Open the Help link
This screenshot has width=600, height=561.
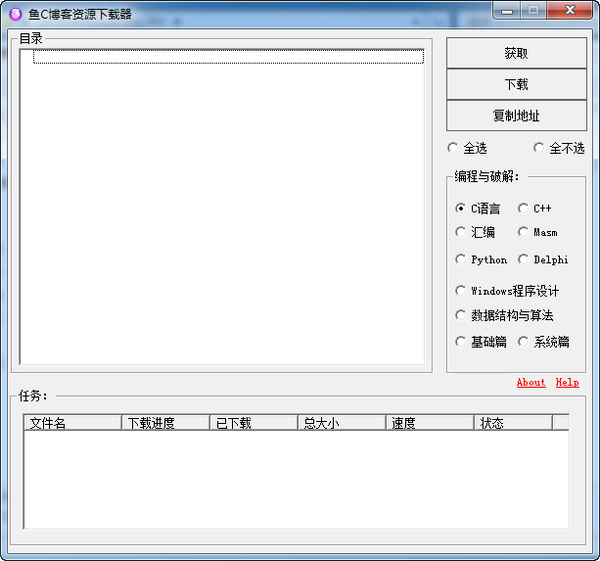[x=567, y=382]
